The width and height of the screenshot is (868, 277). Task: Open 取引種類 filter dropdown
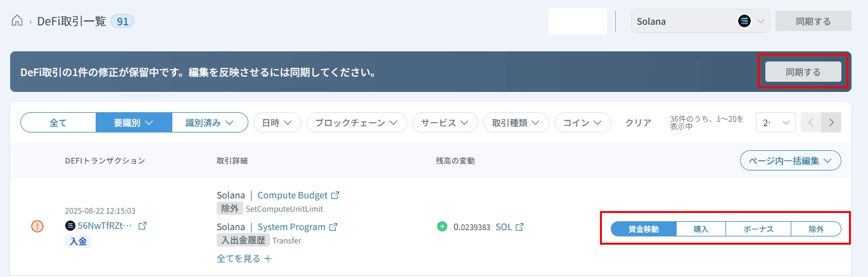point(516,122)
